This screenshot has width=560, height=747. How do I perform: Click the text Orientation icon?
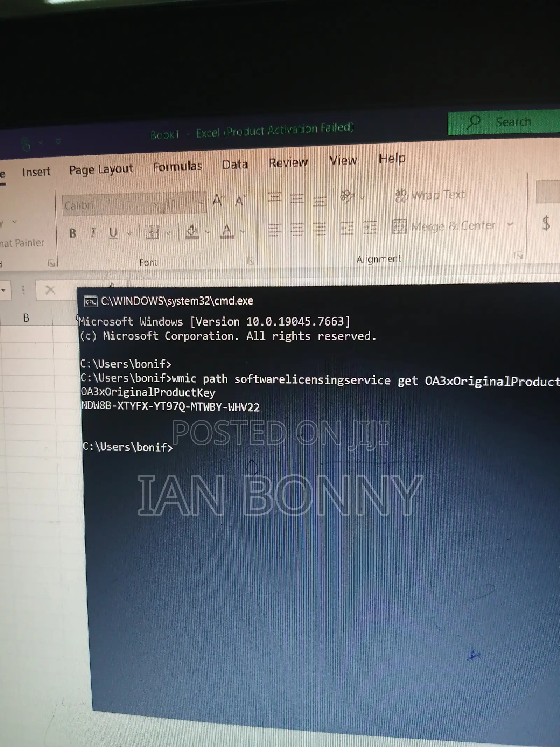347,197
